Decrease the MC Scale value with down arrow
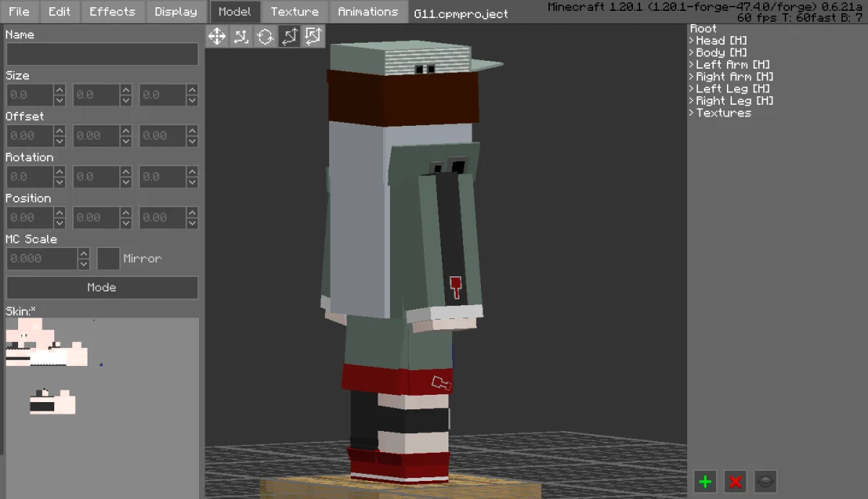Image resolution: width=868 pixels, height=499 pixels. click(83, 265)
